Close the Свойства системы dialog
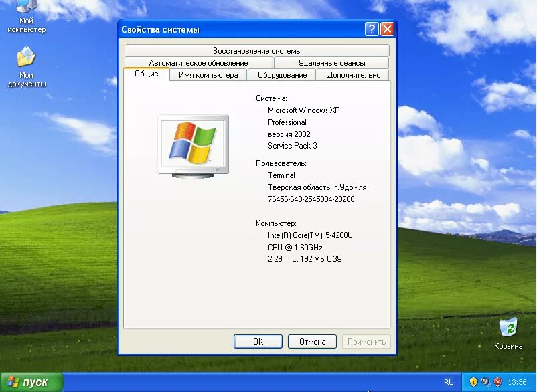 [x=387, y=29]
